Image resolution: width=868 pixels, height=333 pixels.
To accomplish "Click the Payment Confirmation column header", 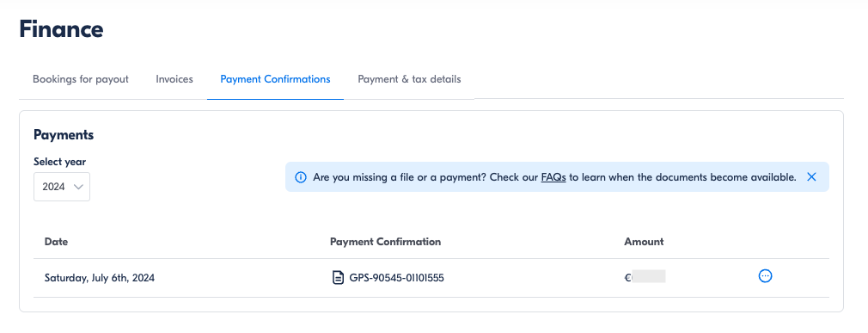I will (x=385, y=242).
